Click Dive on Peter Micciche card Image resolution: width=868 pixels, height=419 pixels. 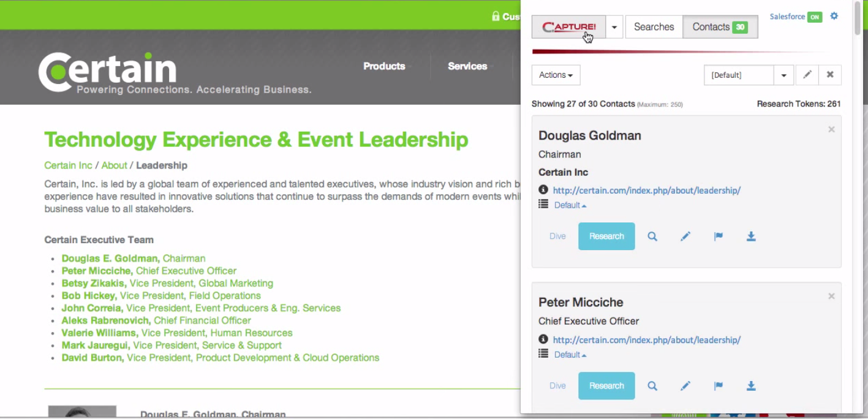[x=557, y=386]
